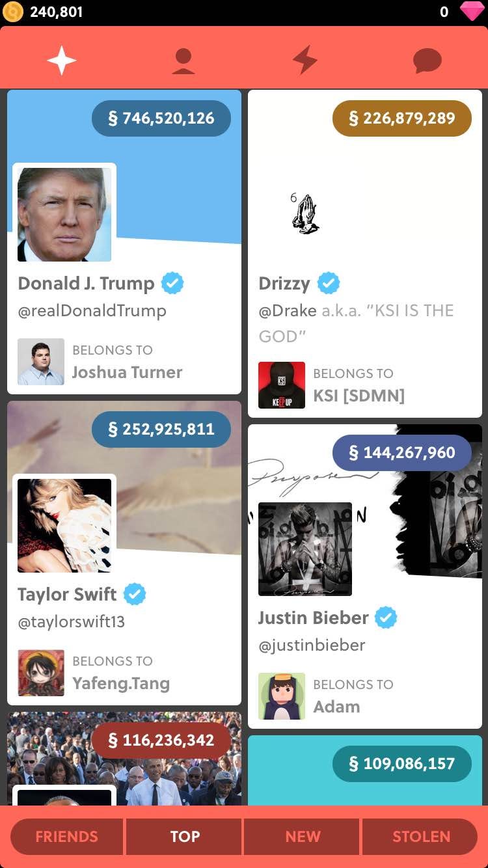Tap the pink gem icon
This screenshot has height=868, width=488.
tap(471, 12)
